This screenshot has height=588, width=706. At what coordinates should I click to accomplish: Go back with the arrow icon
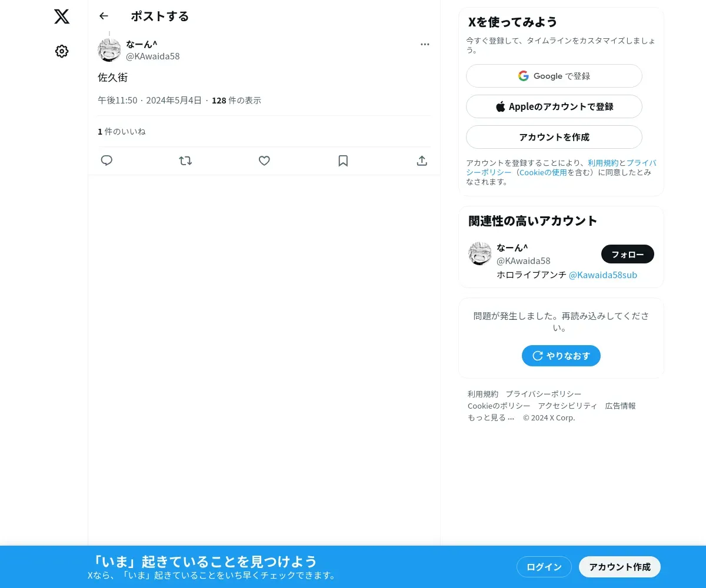[104, 16]
